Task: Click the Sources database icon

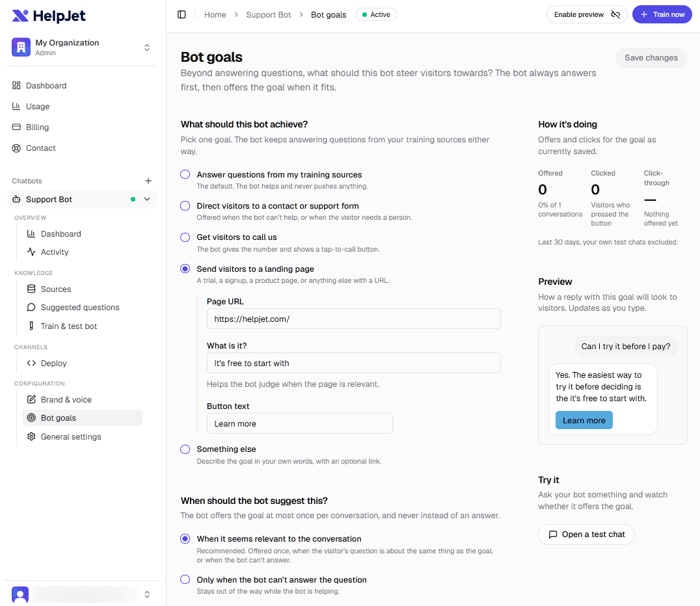Action: pyautogui.click(x=31, y=289)
